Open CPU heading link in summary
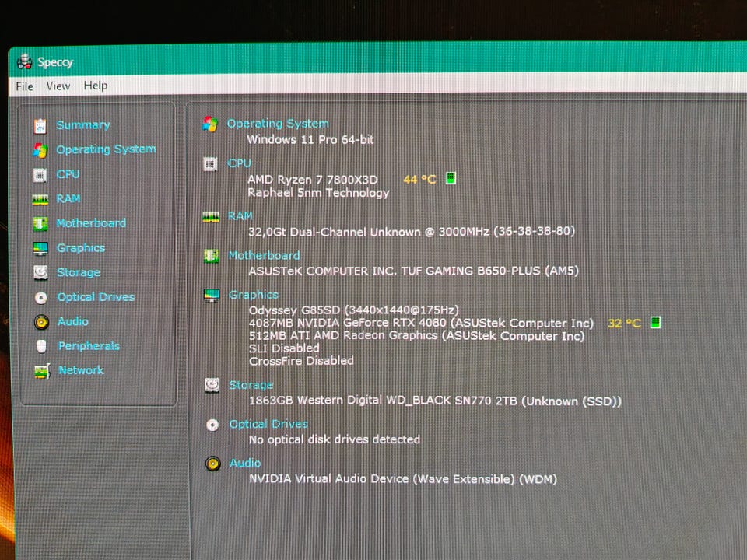Screen dimensions: 747x560 coord(239,163)
